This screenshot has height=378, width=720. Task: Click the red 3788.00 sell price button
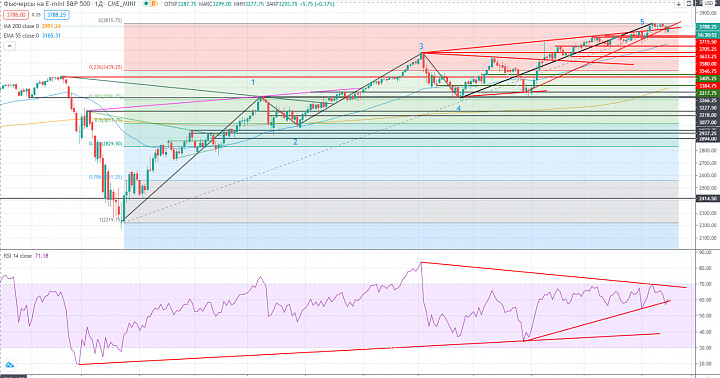tap(16, 15)
